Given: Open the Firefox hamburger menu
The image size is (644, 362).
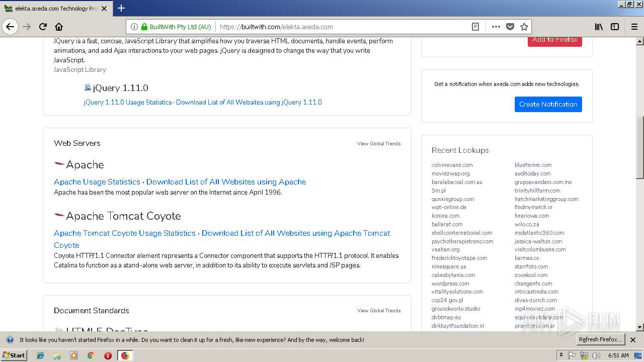Looking at the screenshot, I should 634,27.
